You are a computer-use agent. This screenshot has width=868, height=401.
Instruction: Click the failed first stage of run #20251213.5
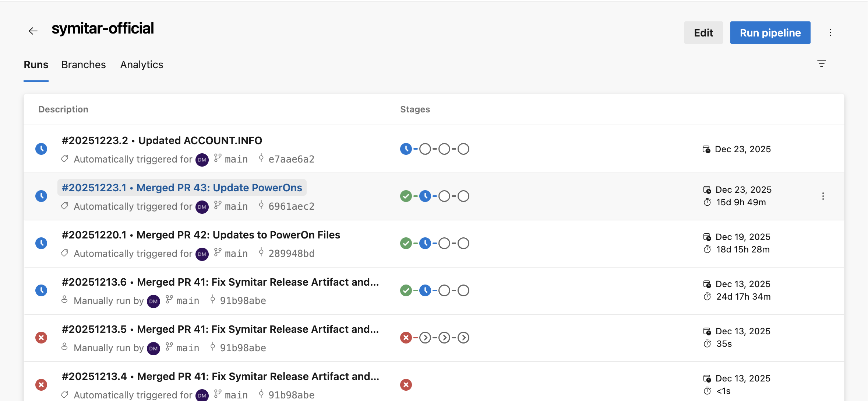point(406,338)
